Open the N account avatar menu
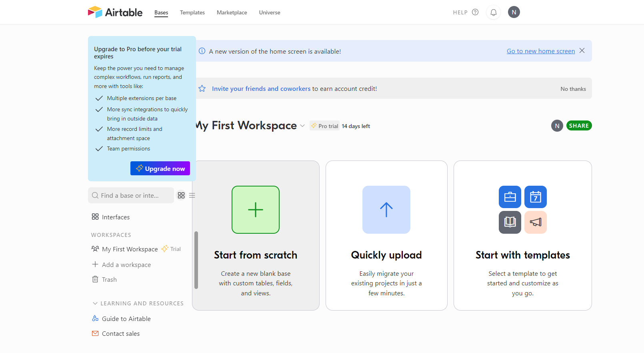Image resolution: width=644 pixels, height=353 pixels. 514,12
